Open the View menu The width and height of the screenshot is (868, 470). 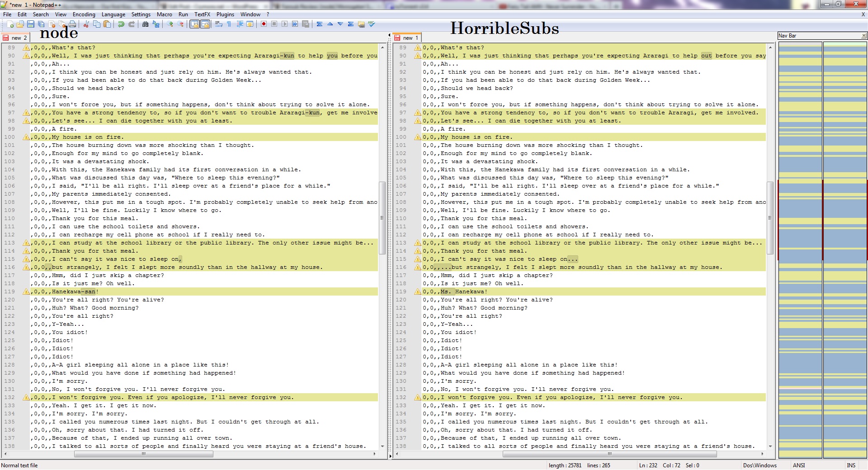pos(61,14)
